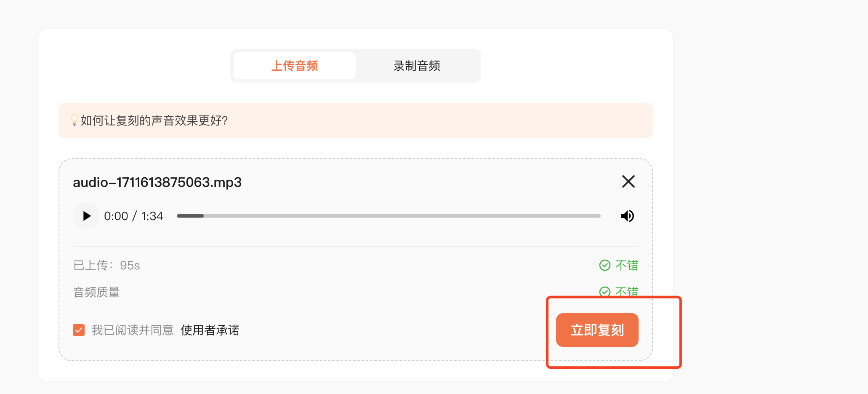Screen dimensions: 868x394
Task: Click the 我已阅读并同意 label text
Action: coord(133,330)
